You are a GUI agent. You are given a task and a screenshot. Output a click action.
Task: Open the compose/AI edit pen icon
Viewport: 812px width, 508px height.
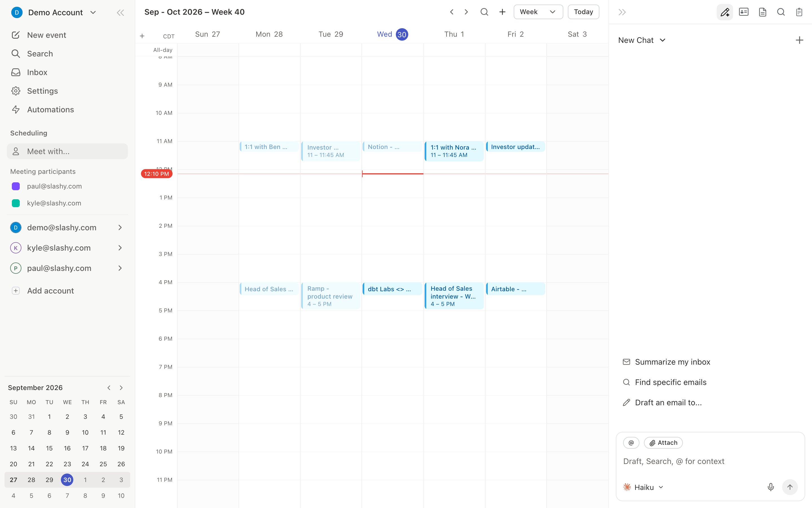(725, 12)
